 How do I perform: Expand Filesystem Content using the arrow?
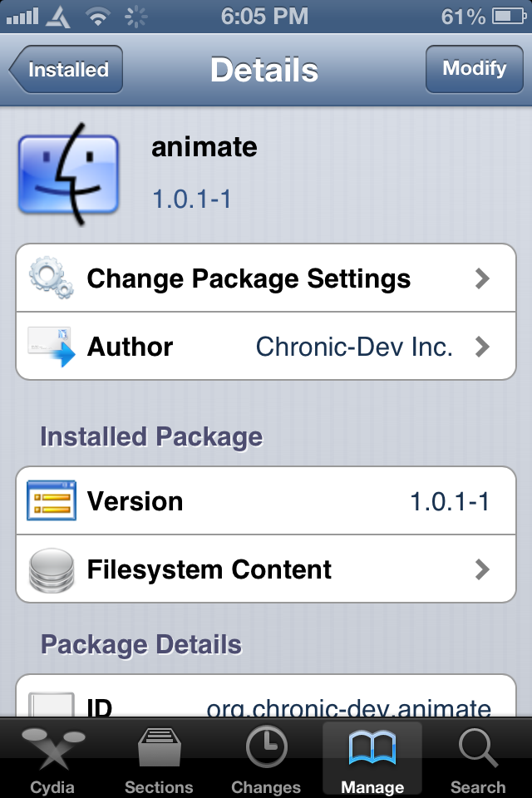(x=482, y=569)
